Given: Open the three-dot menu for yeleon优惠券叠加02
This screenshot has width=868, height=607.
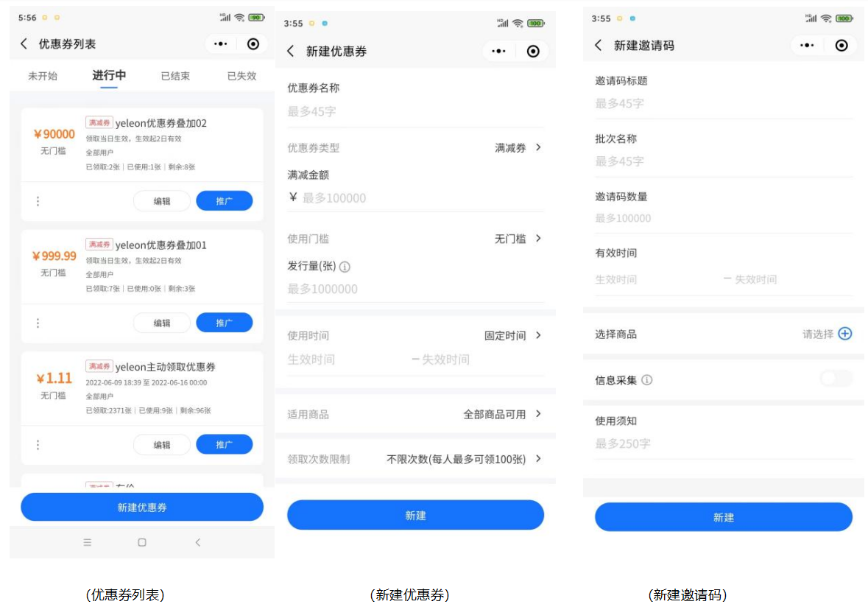Looking at the screenshot, I should coord(38,201).
